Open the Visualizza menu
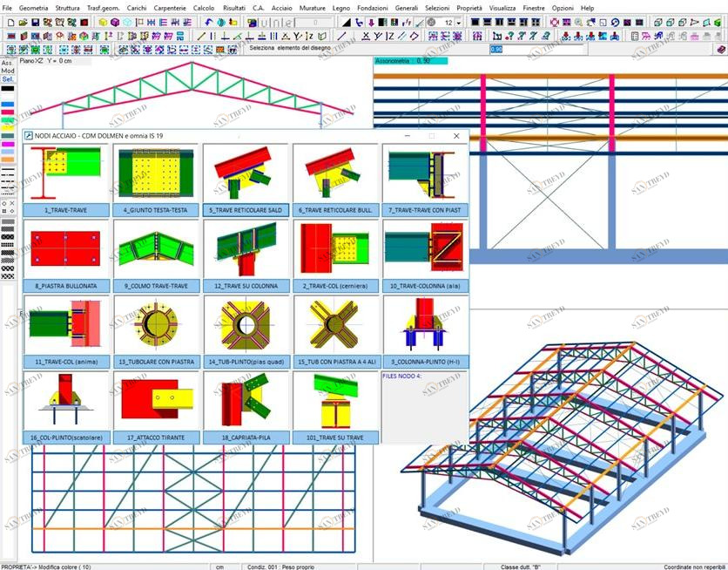The image size is (728, 570). (502, 7)
